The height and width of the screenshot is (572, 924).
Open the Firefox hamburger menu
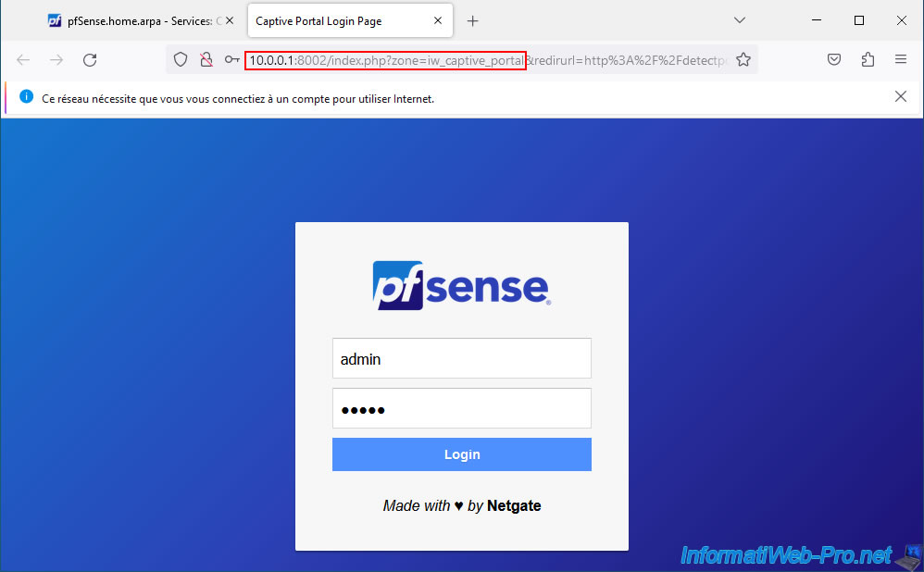pos(901,59)
